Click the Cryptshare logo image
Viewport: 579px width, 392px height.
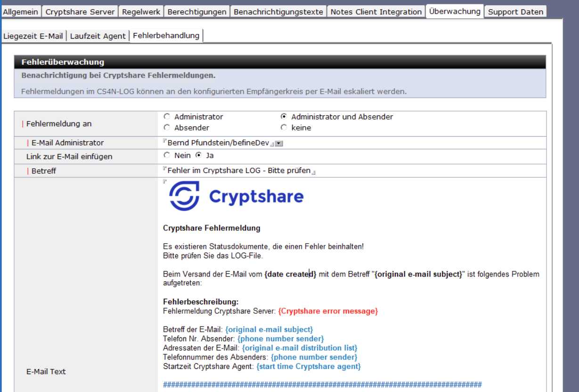(x=236, y=196)
